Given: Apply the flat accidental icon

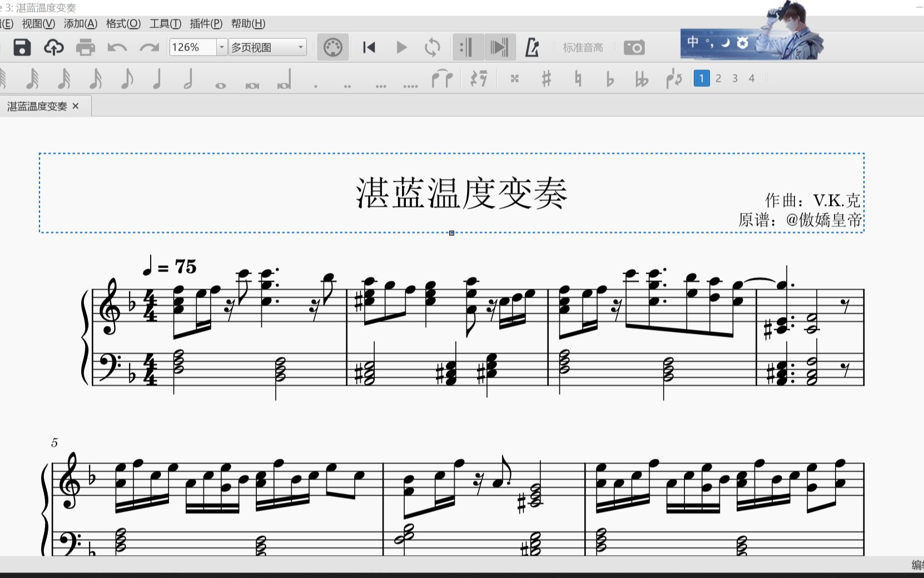Looking at the screenshot, I should click(610, 78).
